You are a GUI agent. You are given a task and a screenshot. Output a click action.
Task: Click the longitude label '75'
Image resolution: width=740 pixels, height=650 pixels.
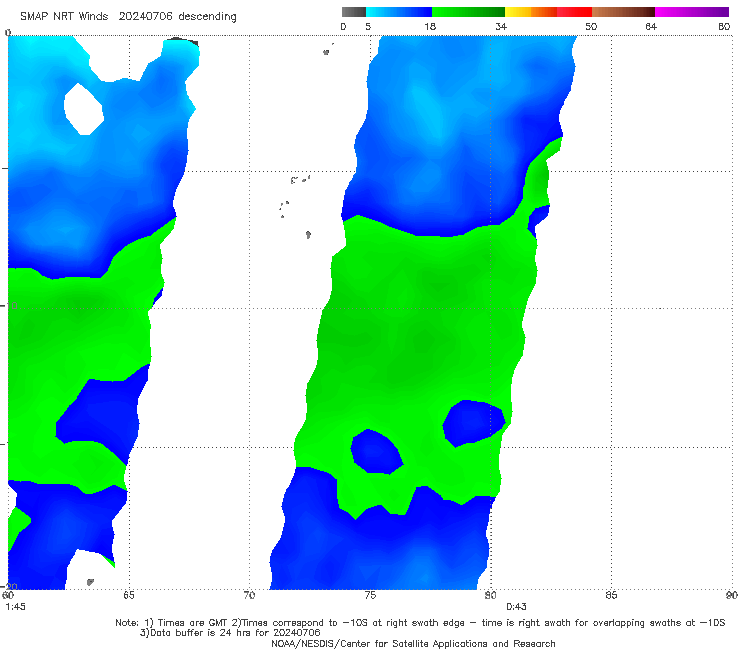pyautogui.click(x=370, y=595)
